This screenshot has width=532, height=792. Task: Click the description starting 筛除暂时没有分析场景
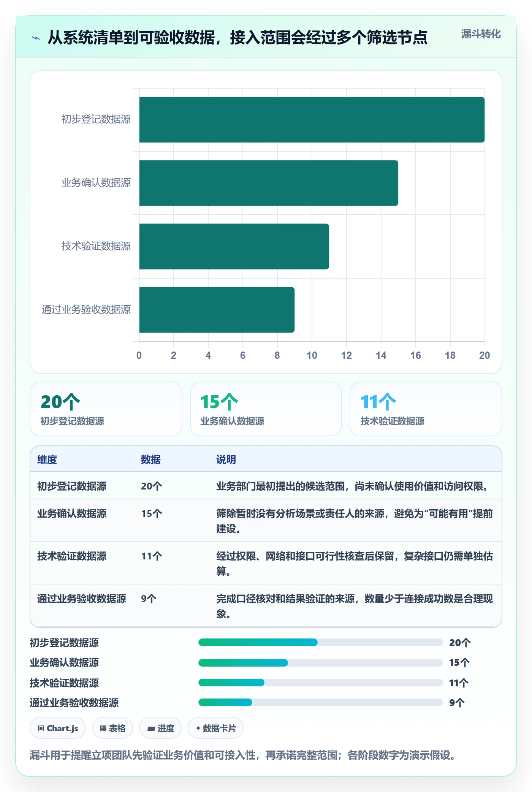[355, 521]
